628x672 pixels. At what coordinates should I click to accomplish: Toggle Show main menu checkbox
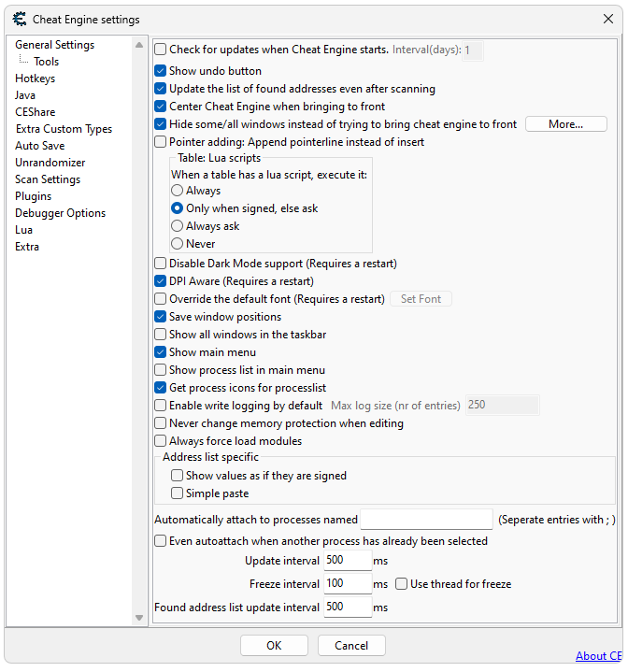pos(160,352)
